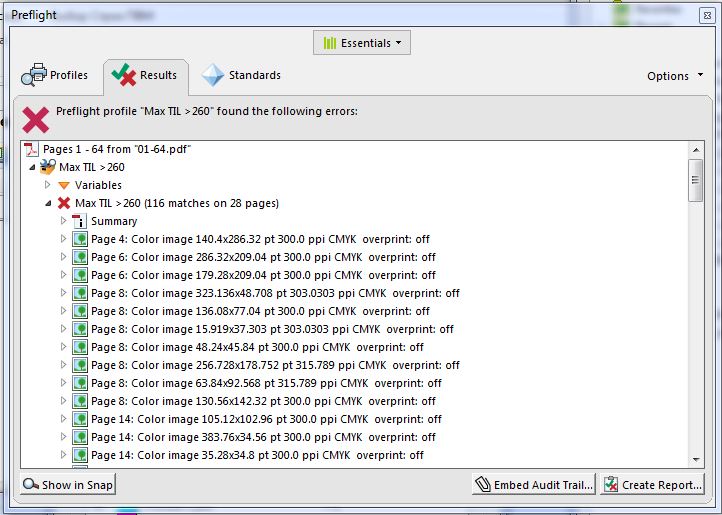
Task: Click image icon for Page 14 35.28x34.8
Action: point(80,455)
